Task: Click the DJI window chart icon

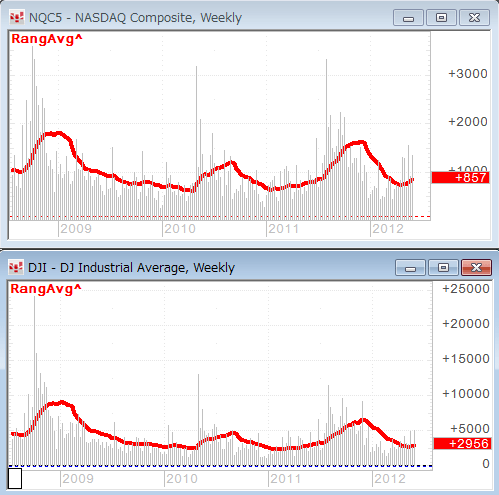Action: [x=16, y=267]
